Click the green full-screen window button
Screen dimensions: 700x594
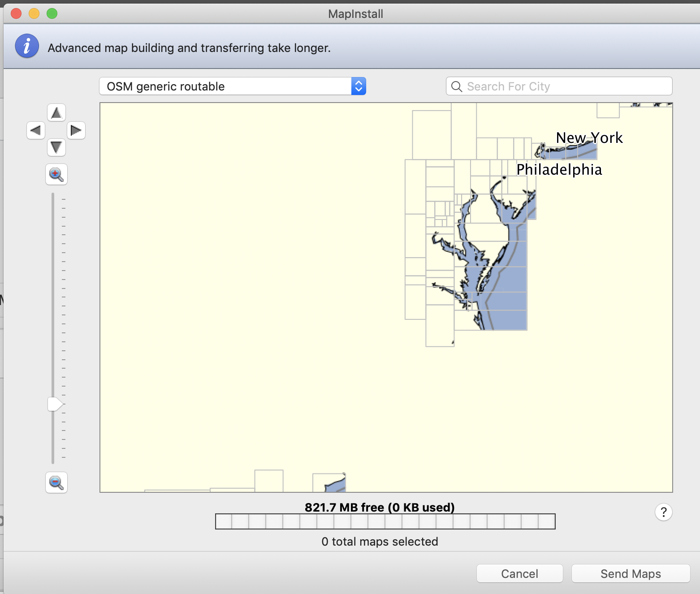[52, 13]
